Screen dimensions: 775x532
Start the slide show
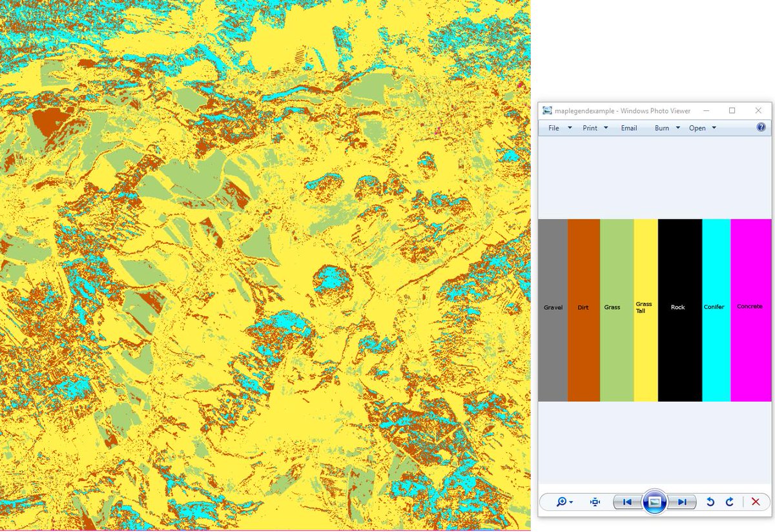(x=654, y=502)
